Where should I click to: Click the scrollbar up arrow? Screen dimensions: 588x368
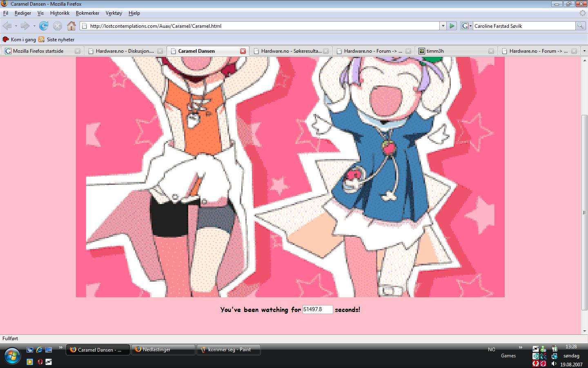pyautogui.click(x=584, y=60)
